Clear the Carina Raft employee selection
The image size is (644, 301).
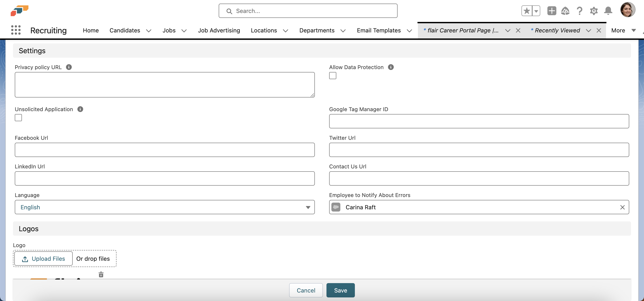(622, 207)
